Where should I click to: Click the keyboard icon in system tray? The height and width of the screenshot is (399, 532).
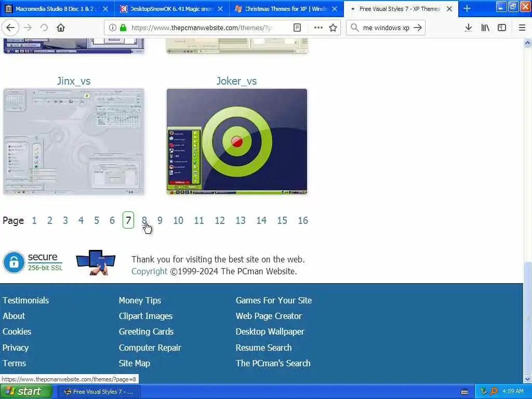(x=464, y=392)
